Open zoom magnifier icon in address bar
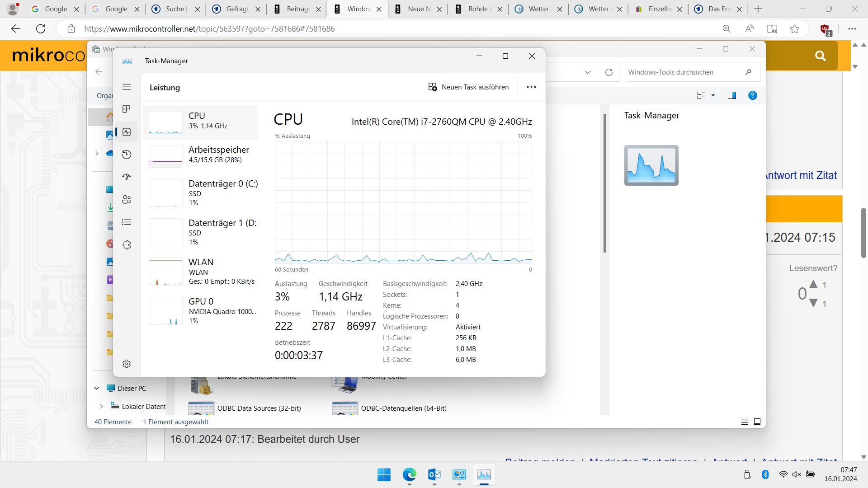The image size is (868, 488). click(x=726, y=29)
